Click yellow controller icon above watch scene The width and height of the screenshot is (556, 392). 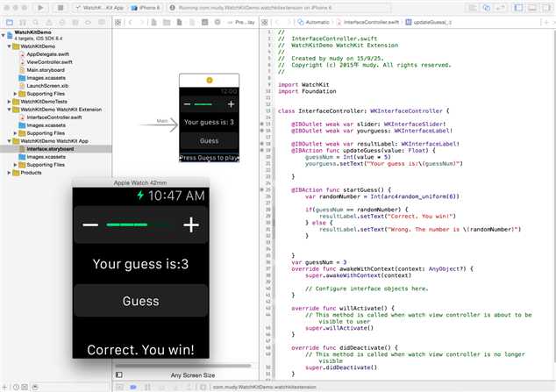coord(210,81)
